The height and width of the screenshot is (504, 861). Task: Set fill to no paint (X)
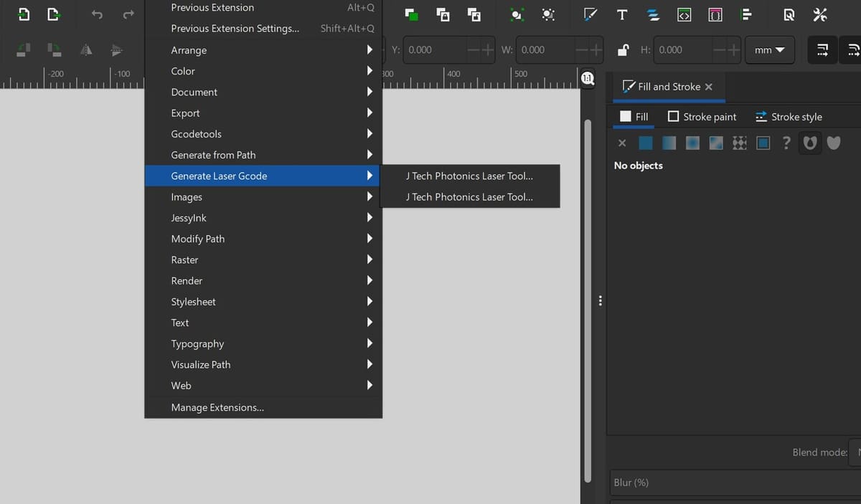click(622, 143)
